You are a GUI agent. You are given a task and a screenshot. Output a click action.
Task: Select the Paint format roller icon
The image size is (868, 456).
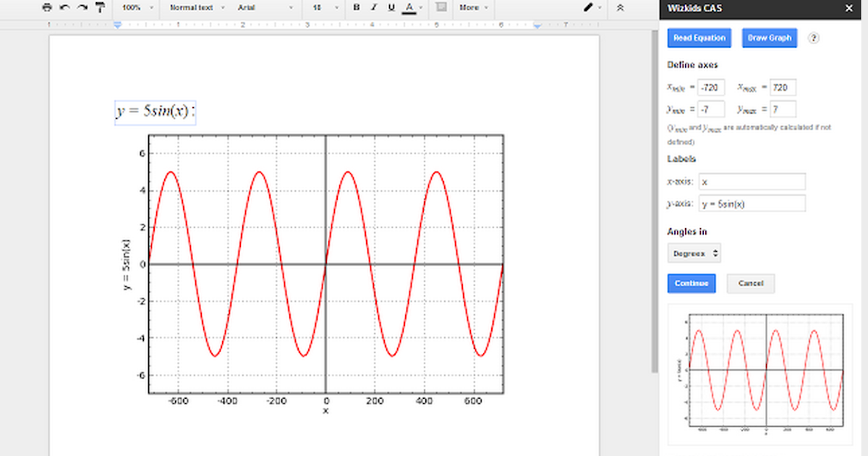[x=100, y=7]
